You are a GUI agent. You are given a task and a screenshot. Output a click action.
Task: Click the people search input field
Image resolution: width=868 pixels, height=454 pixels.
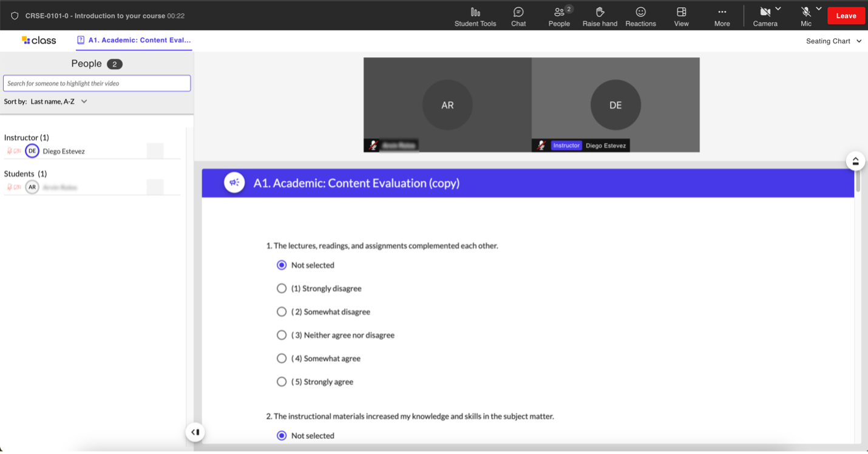(97, 83)
